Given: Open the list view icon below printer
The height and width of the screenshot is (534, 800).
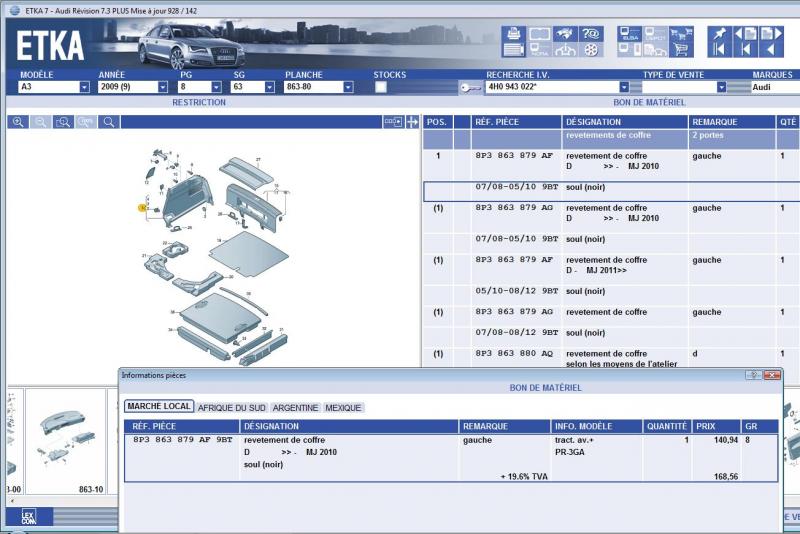Looking at the screenshot, I should 514,49.
